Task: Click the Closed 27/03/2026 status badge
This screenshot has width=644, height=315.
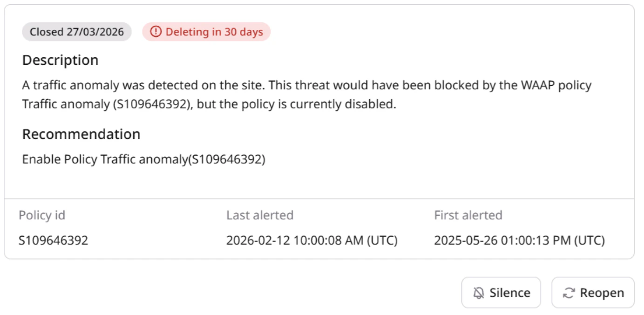Action: coord(77,32)
